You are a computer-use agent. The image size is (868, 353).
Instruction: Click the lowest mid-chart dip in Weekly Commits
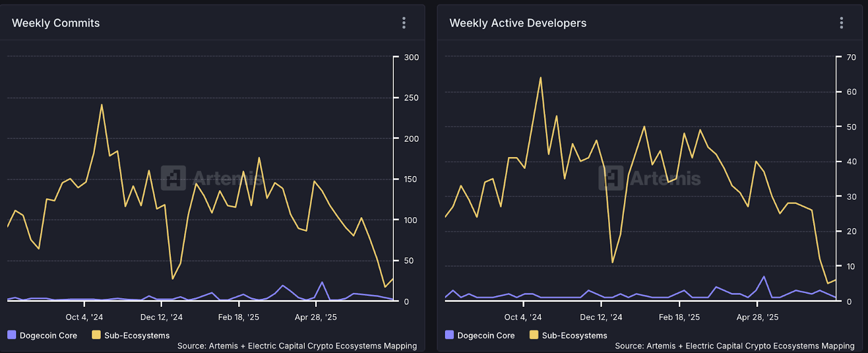click(173, 279)
